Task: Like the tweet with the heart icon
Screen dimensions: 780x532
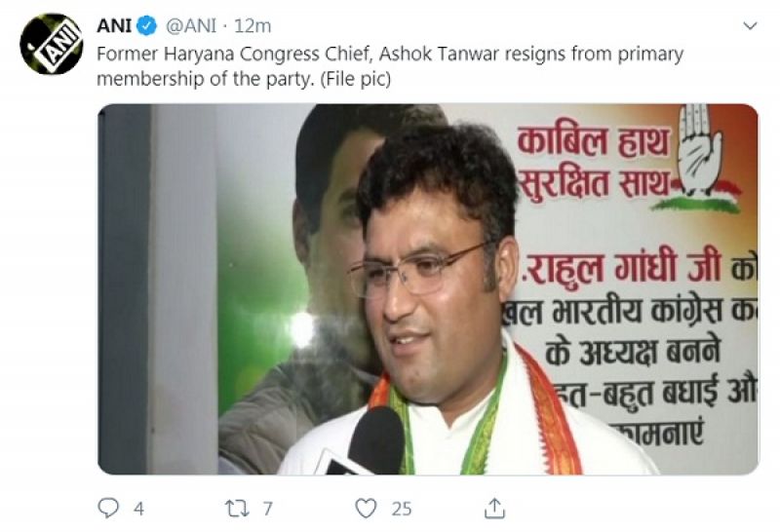Action: 367,509
